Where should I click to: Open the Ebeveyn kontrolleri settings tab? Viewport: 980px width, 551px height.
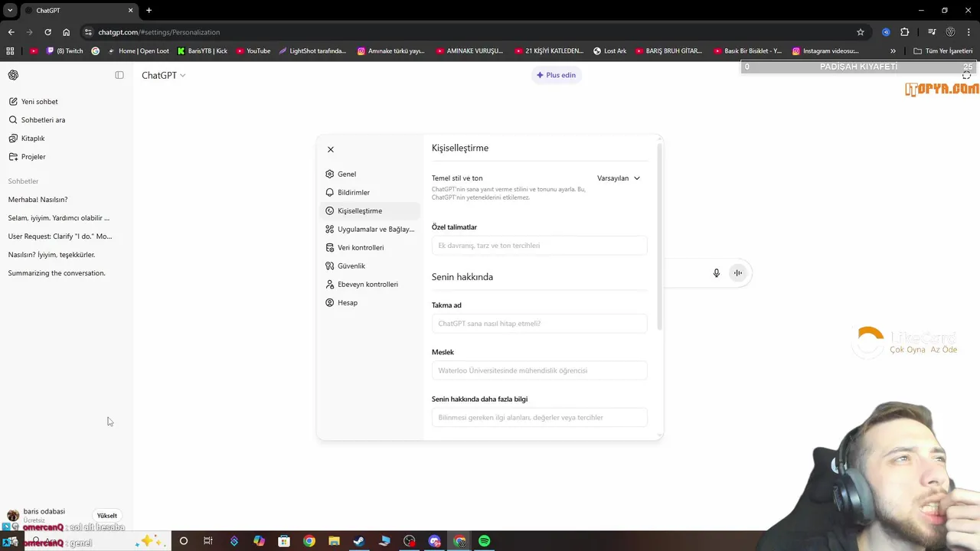(371, 284)
